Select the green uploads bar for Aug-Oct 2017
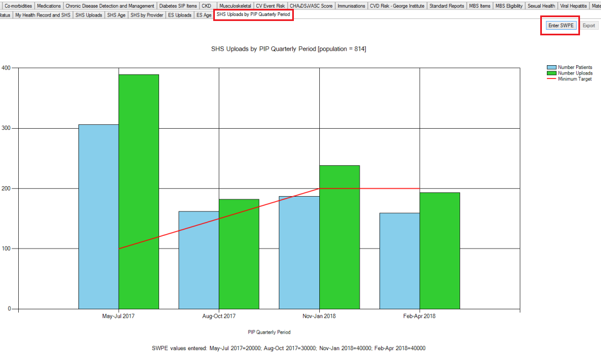Image resolution: width=601 pixels, height=364 pixels. [x=239, y=254]
